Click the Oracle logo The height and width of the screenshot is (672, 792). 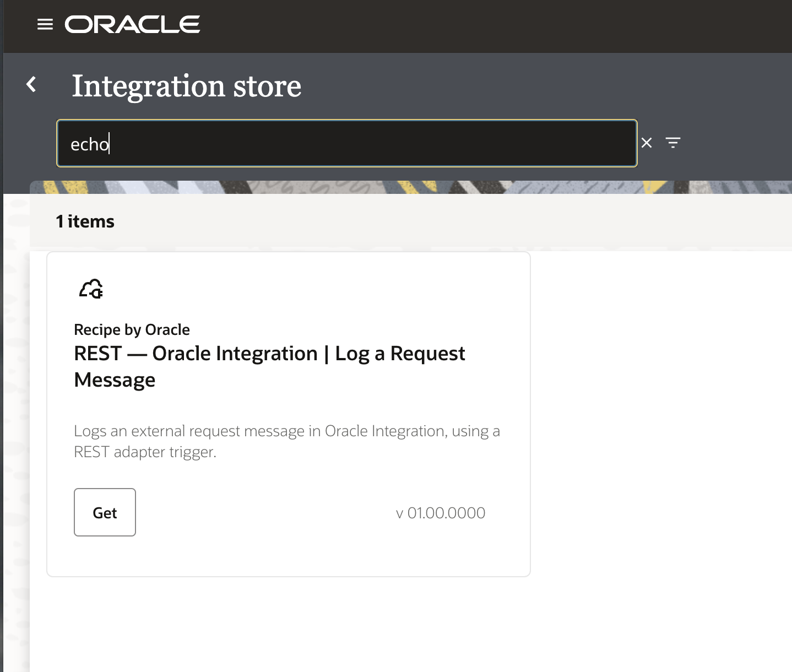coord(132,24)
